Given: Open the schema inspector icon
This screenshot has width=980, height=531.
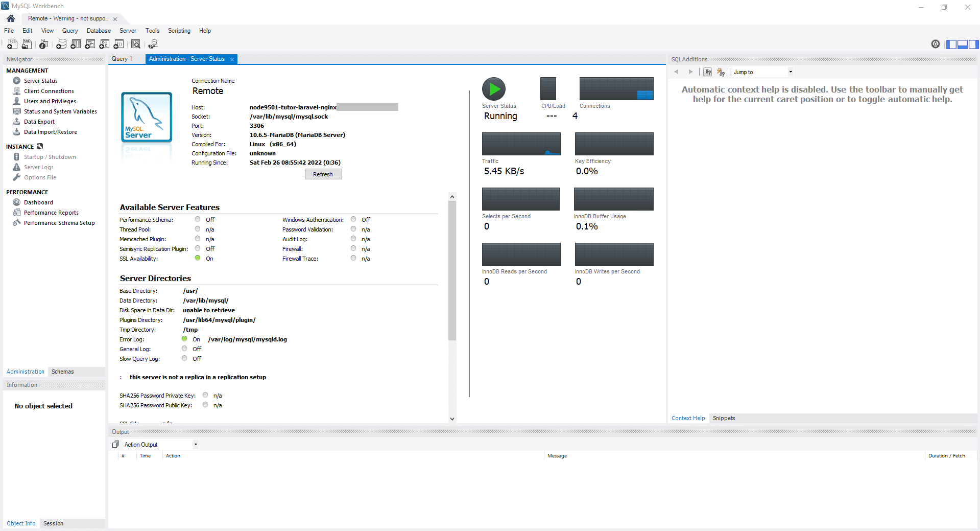Looking at the screenshot, I should (x=44, y=44).
